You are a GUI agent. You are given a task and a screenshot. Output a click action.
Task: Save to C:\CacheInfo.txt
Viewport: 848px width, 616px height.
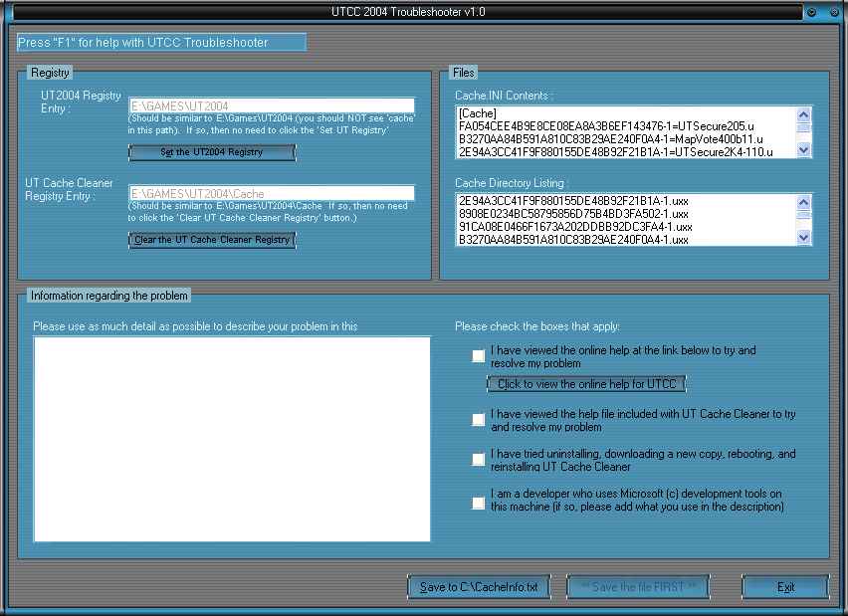point(478,587)
